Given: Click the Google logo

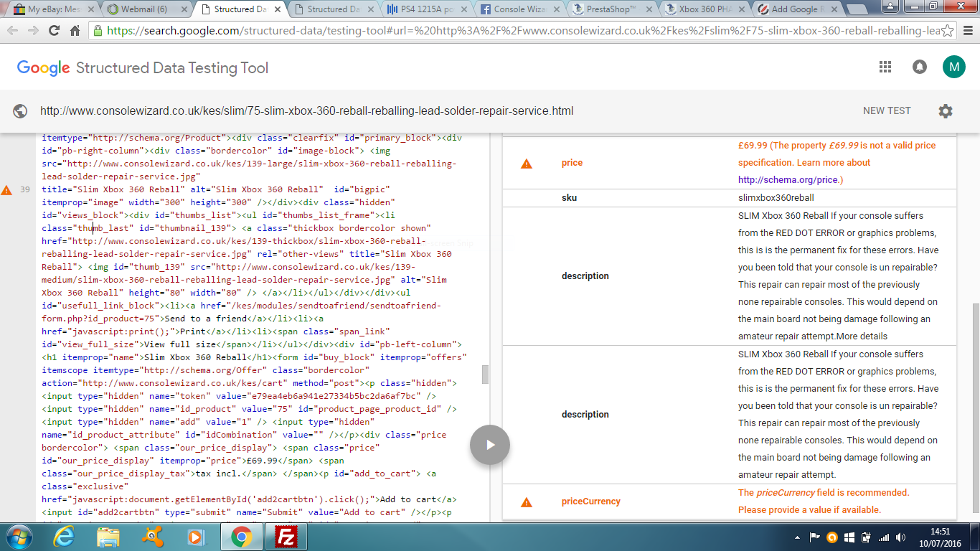Looking at the screenshot, I should point(44,68).
